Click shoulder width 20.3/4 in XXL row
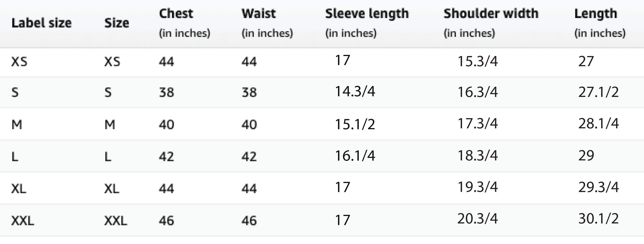644x244 pixels. (478, 219)
